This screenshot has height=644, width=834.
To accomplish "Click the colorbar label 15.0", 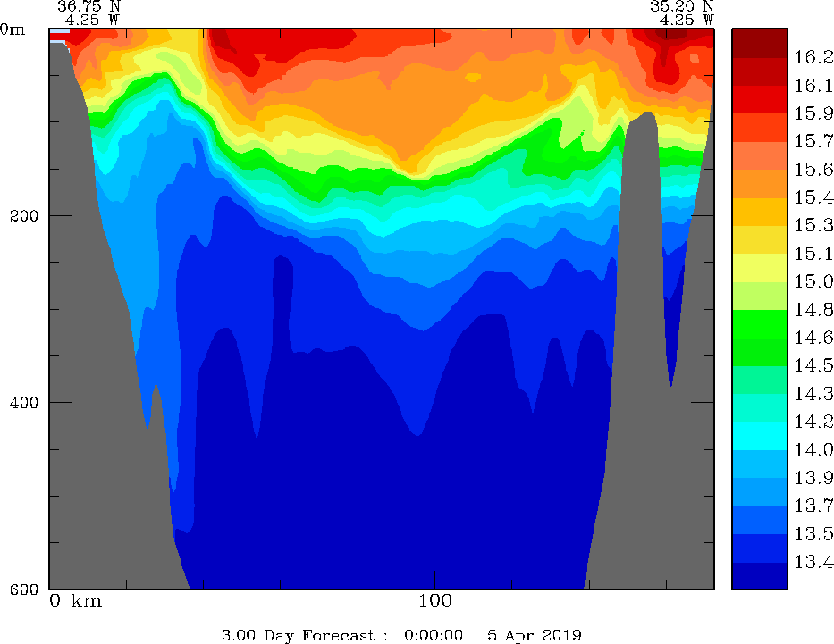I will pyautogui.click(x=813, y=281).
